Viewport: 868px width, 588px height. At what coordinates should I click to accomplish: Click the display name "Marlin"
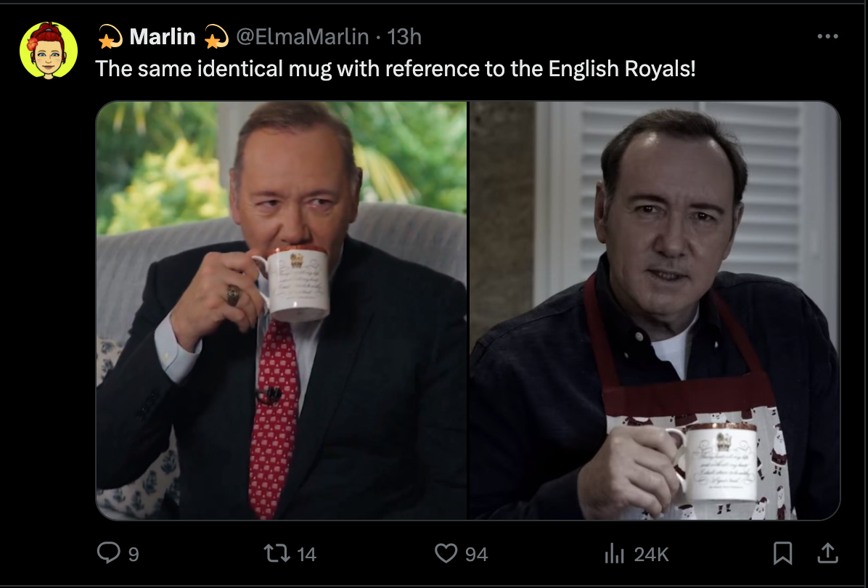coord(163,36)
